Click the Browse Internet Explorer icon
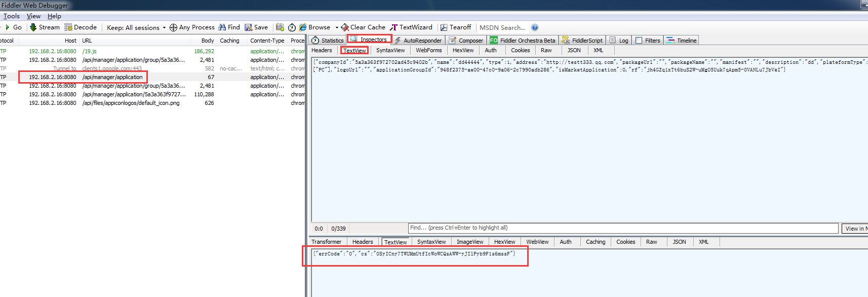This screenshot has height=297, width=868. [303, 27]
